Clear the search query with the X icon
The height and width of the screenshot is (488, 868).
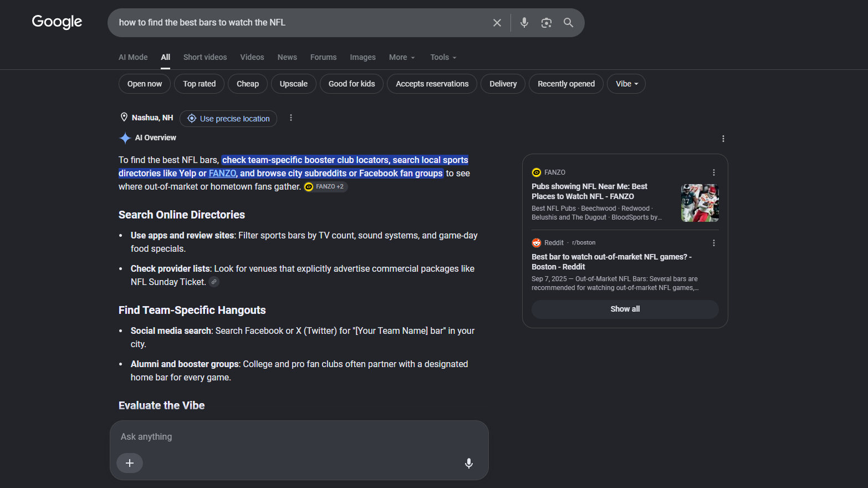[497, 23]
